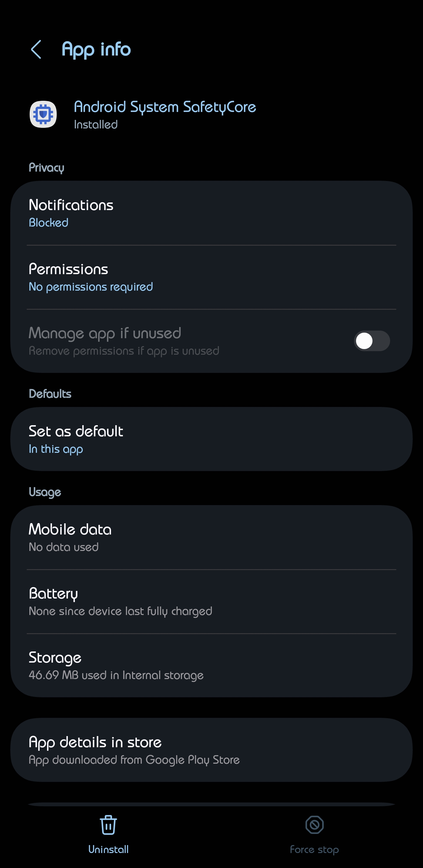Viewport: 423px width, 868px height.
Task: Open App details in store
Action: pyautogui.click(x=211, y=750)
